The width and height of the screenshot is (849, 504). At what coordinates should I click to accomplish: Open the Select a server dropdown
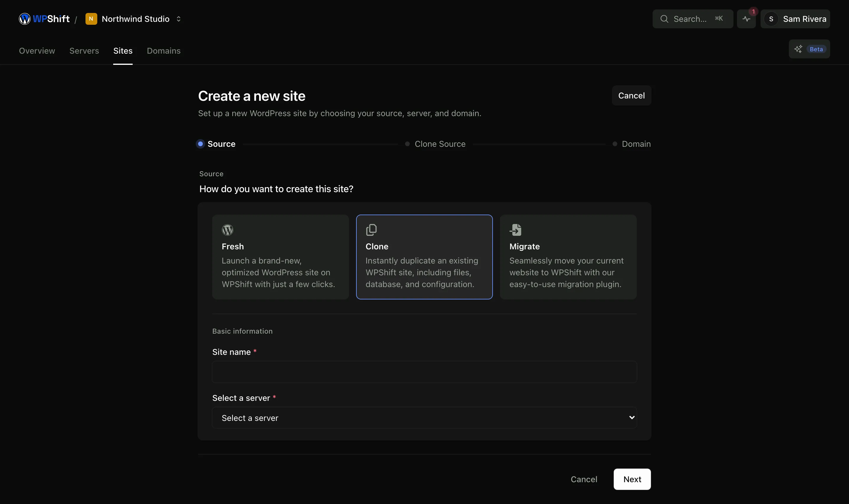click(x=424, y=418)
